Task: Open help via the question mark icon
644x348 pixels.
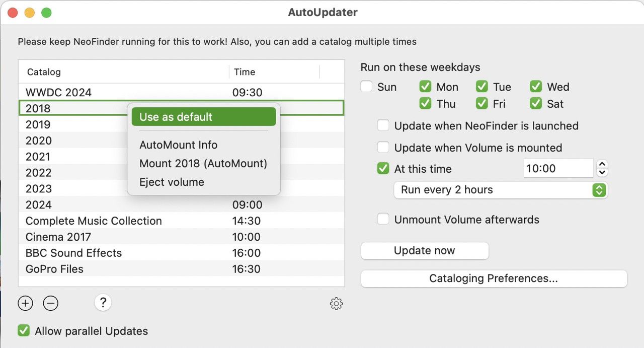Action: point(103,303)
